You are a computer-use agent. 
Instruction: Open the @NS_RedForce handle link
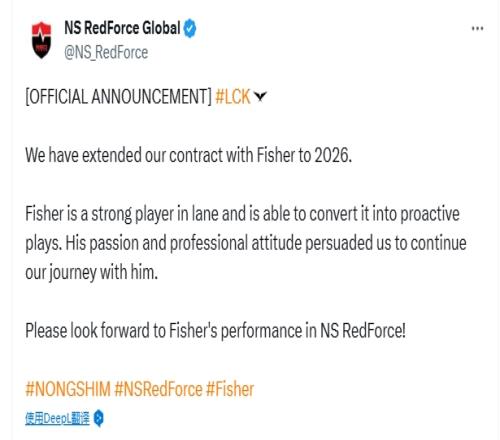point(106,53)
